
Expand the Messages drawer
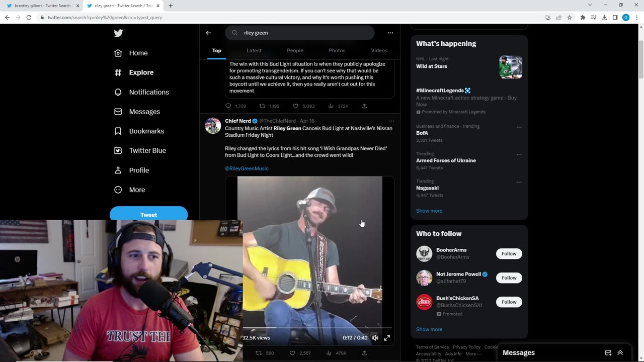tap(620, 353)
